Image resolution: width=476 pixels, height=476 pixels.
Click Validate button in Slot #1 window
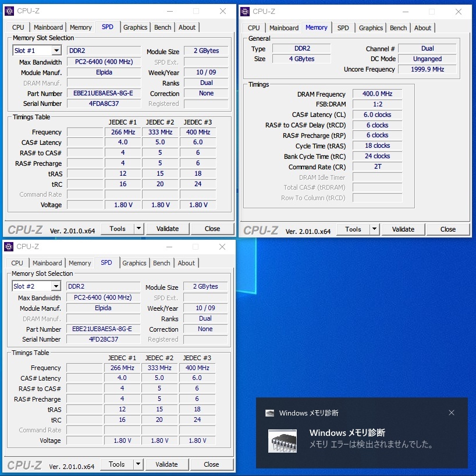pos(168,229)
